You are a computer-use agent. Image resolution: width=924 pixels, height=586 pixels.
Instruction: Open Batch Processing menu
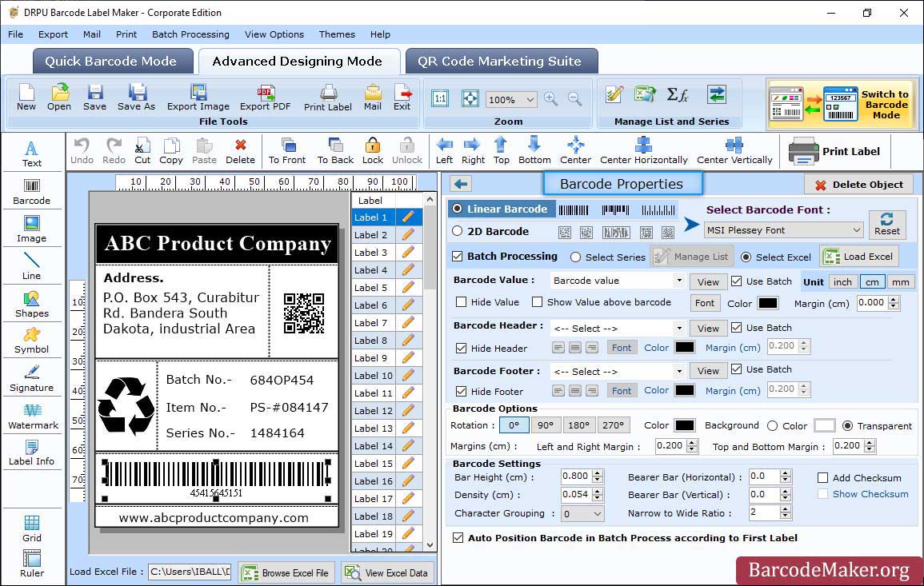point(190,34)
